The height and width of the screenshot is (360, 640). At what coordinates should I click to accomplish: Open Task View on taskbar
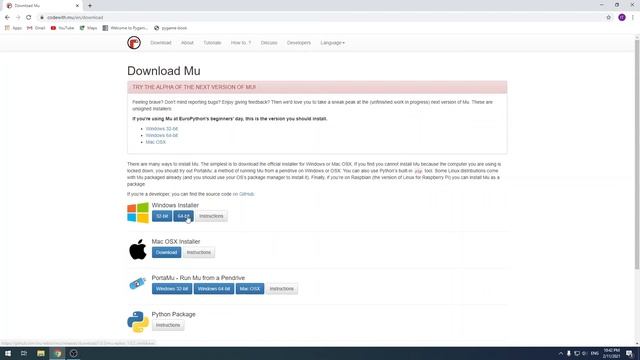pyautogui.click(x=24, y=353)
